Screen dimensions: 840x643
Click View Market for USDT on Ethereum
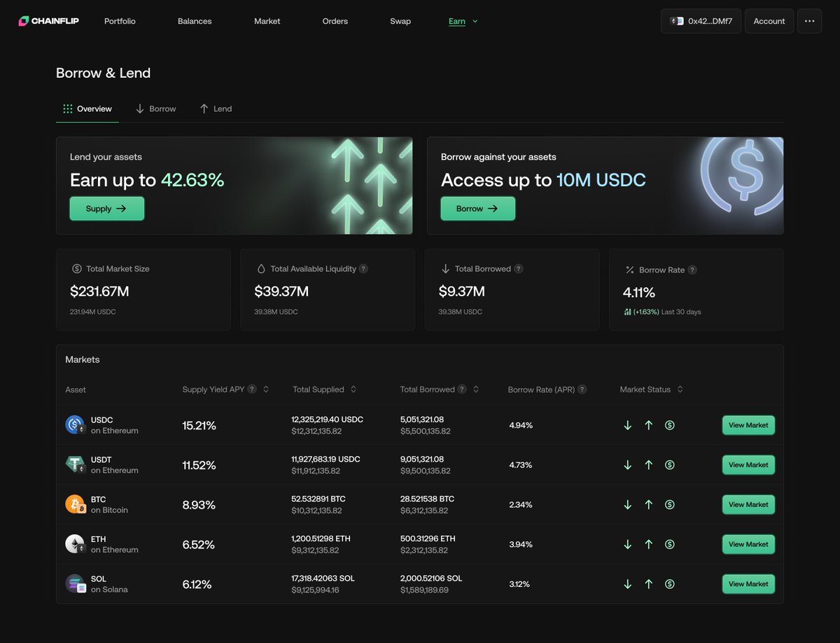pyautogui.click(x=748, y=464)
